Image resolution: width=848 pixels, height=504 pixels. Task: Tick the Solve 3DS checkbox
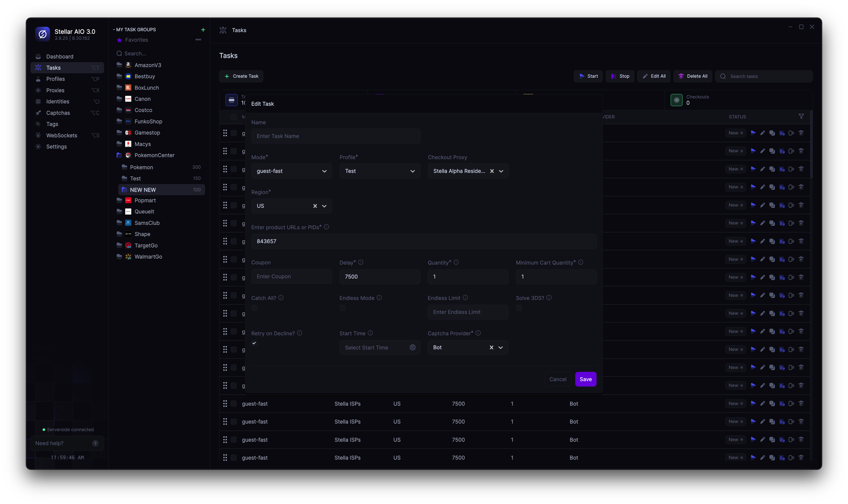point(519,308)
